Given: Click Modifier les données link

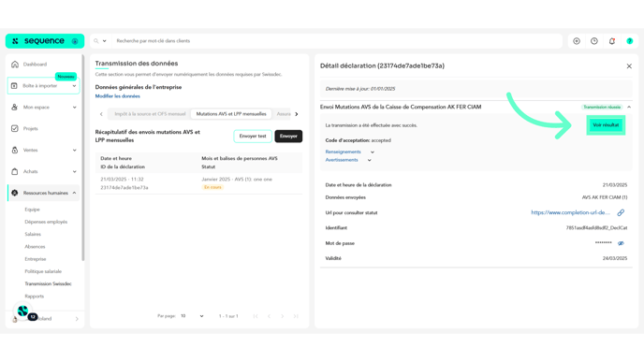Looking at the screenshot, I should (117, 96).
